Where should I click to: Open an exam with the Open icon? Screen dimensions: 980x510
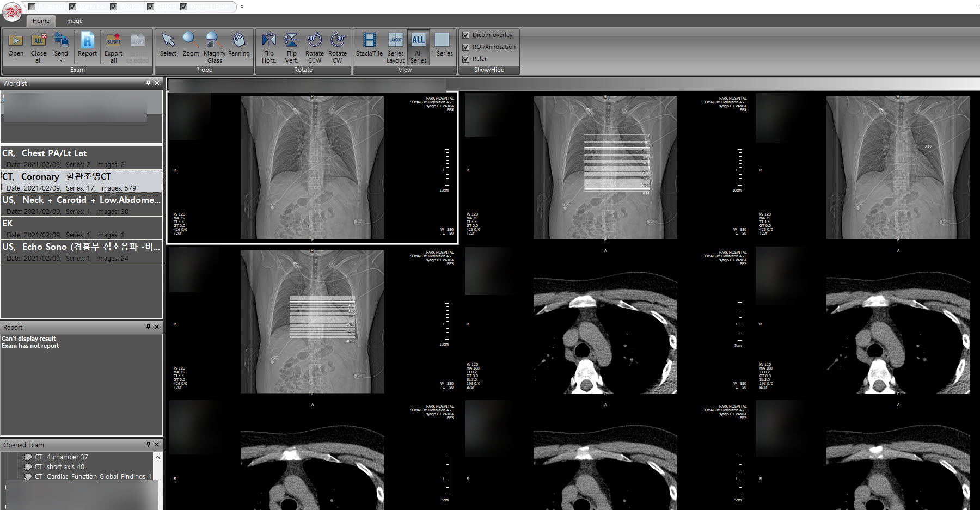pyautogui.click(x=16, y=45)
